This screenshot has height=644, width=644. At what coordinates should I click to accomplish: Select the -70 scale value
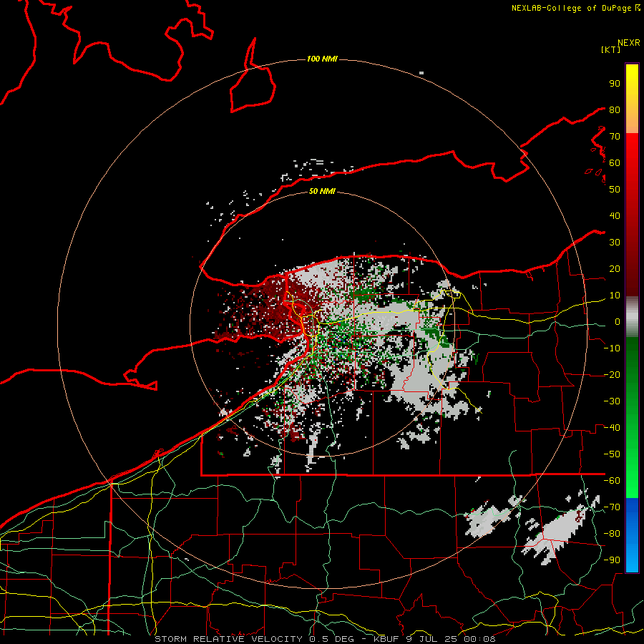click(613, 507)
